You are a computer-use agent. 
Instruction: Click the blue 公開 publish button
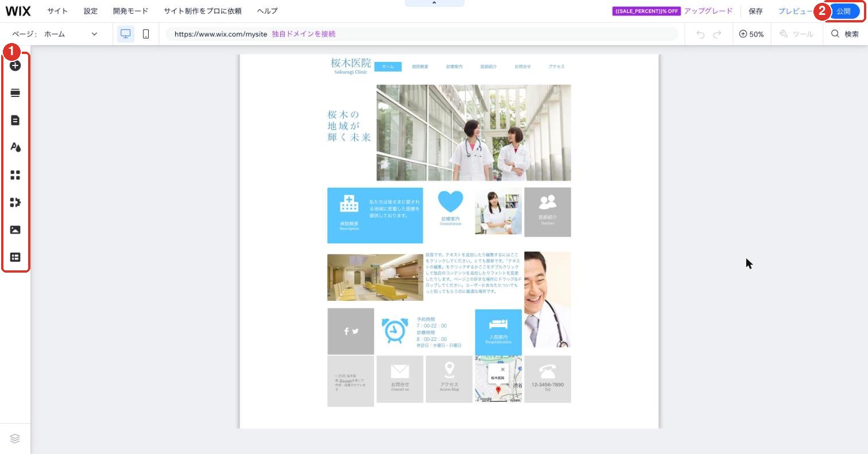pyautogui.click(x=843, y=11)
